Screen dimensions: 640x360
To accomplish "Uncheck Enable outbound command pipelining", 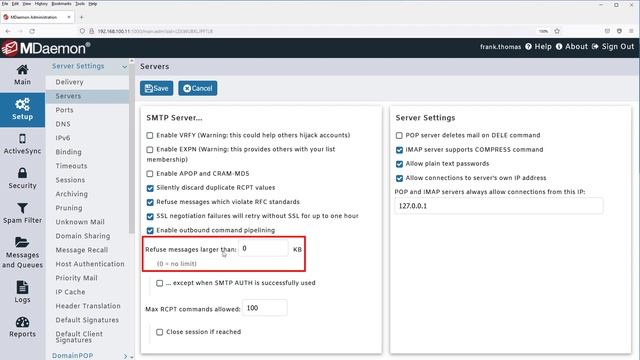I will 150,231.
